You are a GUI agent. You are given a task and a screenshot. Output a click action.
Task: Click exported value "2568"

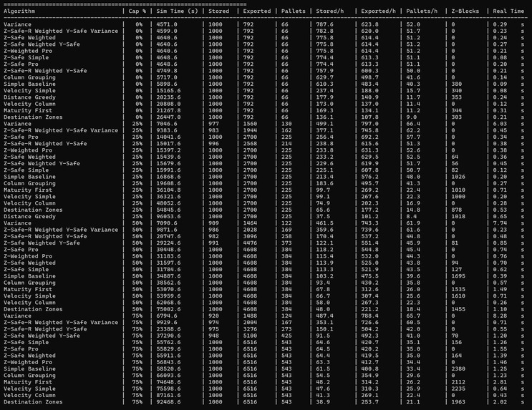pos(250,143)
